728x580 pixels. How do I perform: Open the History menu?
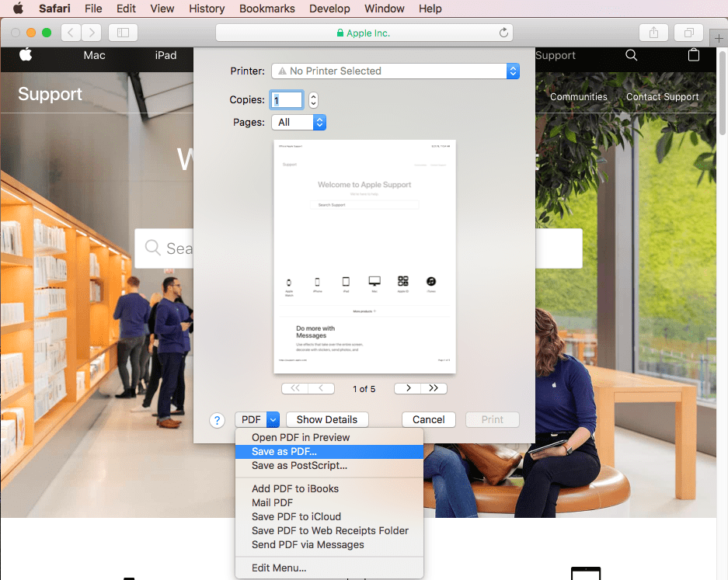[207, 9]
